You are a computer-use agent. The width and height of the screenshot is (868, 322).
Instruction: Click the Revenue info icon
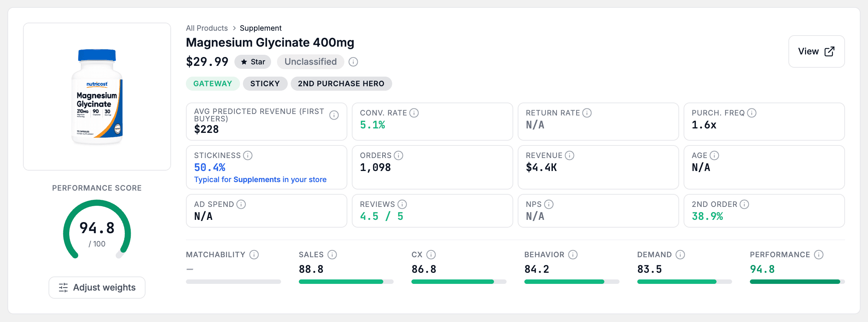[x=570, y=155]
